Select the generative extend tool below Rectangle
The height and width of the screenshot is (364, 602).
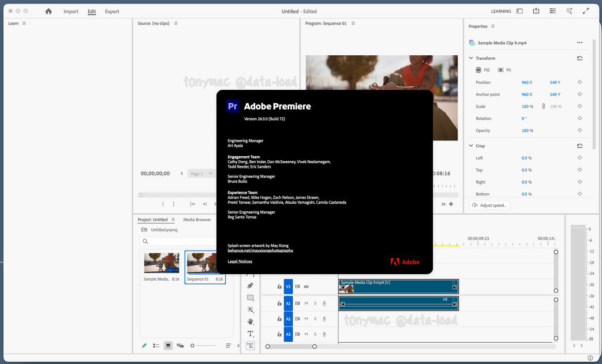click(x=250, y=309)
